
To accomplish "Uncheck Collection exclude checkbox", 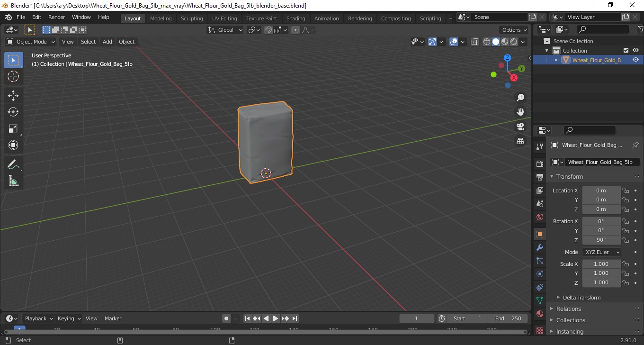I will [626, 50].
